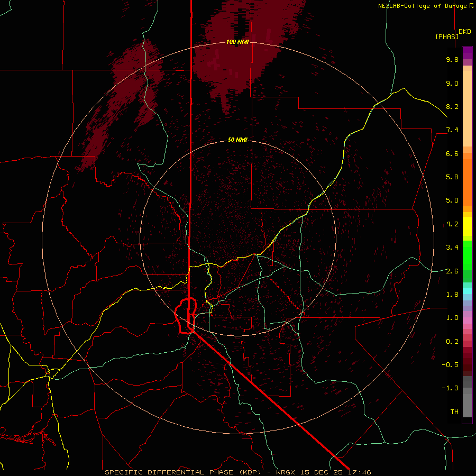Select the yellow segment of the color scale
This screenshot has width=476, height=476.
467,226
